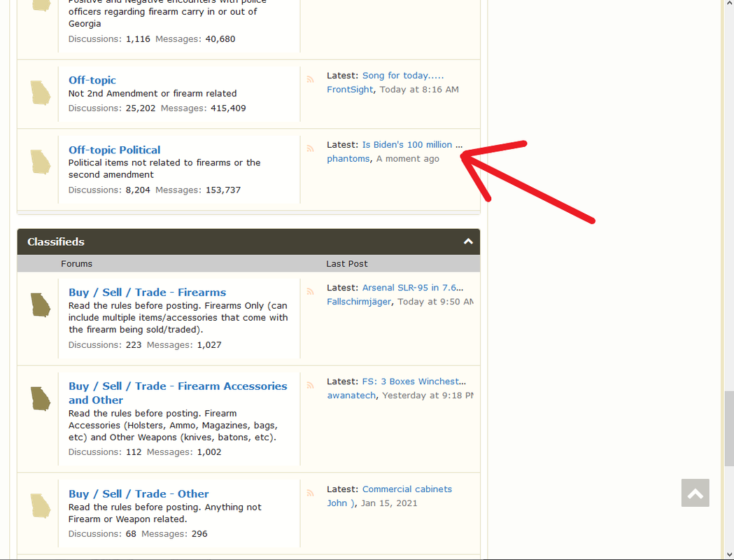
Task: Click the 'Forums' column header
Action: (x=76, y=264)
